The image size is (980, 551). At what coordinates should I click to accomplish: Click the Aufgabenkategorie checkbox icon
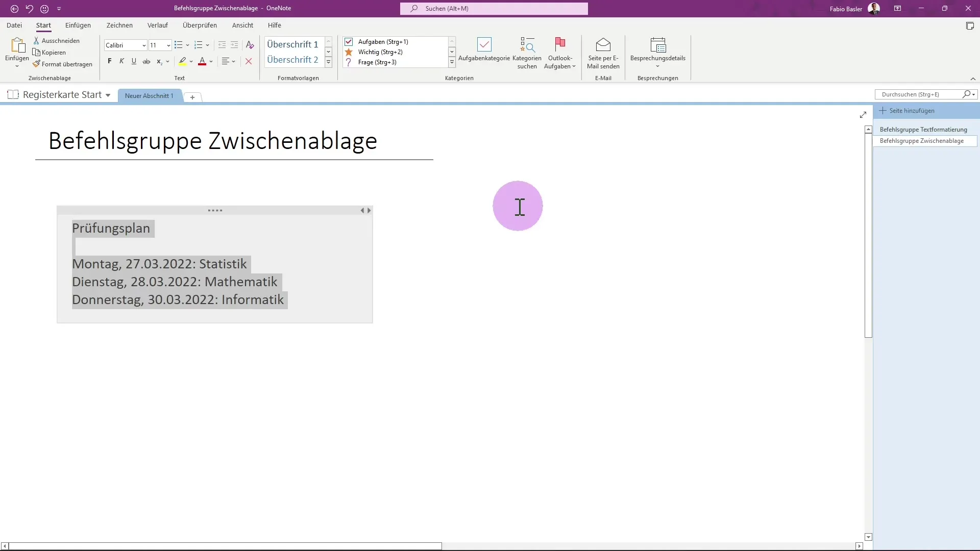(484, 45)
